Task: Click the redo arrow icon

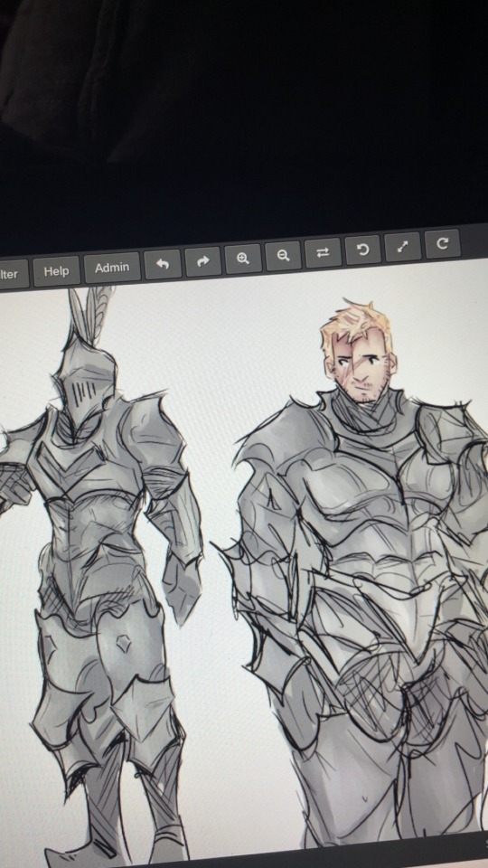Action: (203, 261)
